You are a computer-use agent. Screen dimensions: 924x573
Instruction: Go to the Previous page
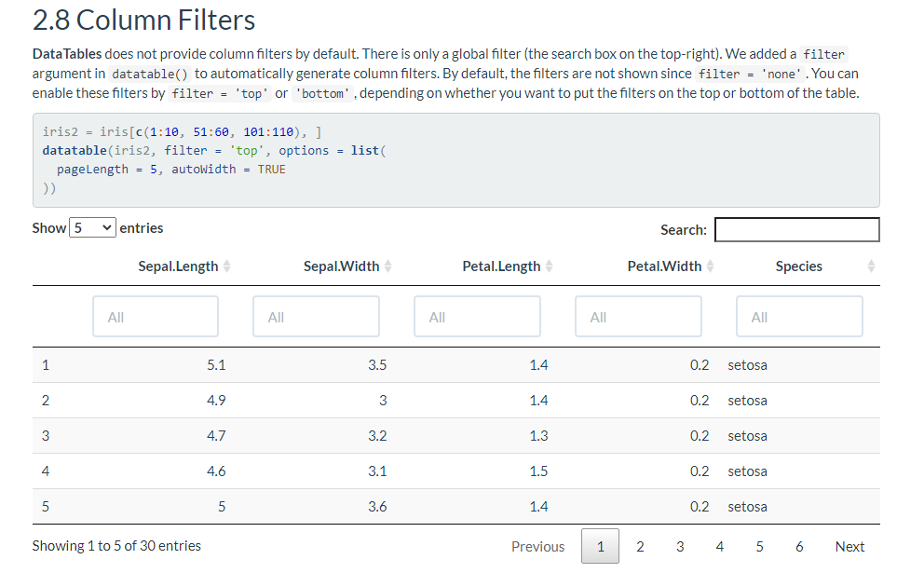point(538,547)
